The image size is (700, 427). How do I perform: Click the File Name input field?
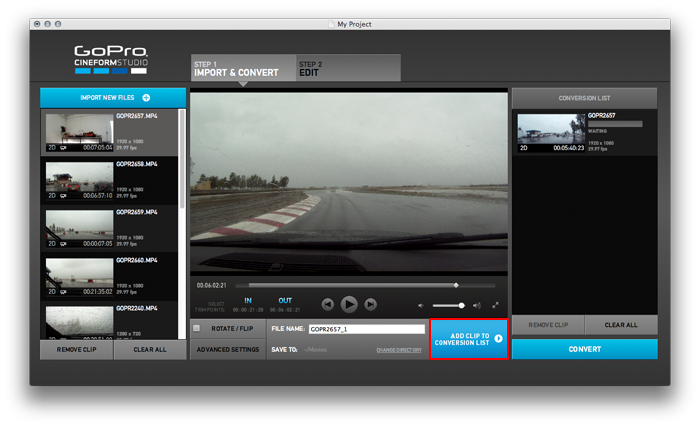(x=367, y=329)
